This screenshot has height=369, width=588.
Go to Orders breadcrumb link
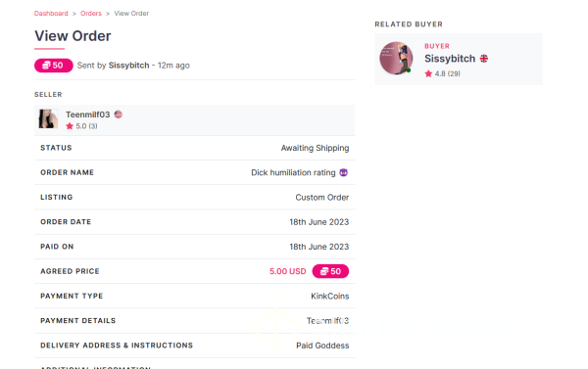coord(91,14)
